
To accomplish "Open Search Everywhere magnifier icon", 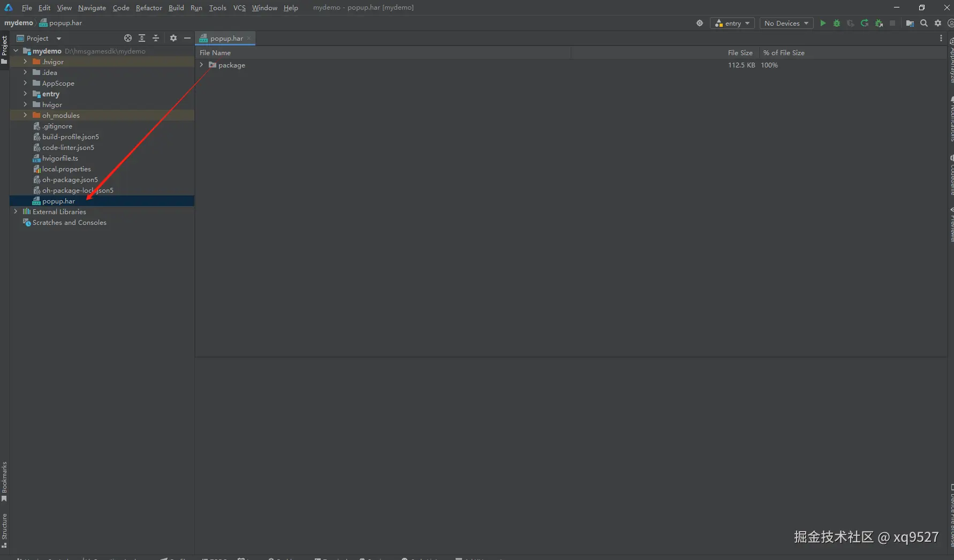I will 923,23.
